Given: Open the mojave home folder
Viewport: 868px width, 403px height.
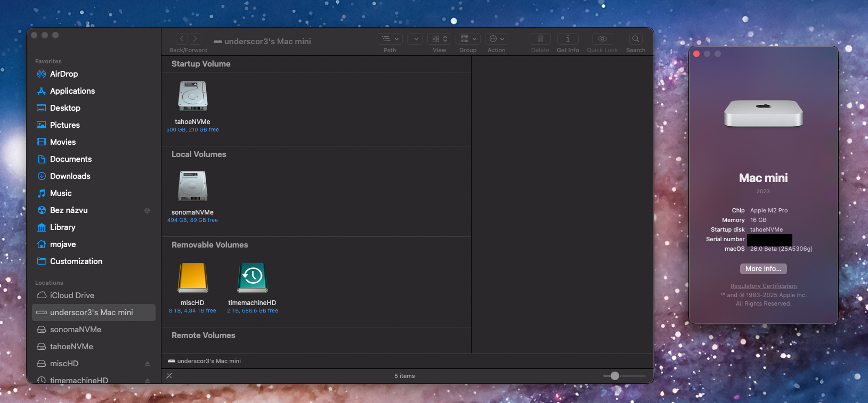Looking at the screenshot, I should (x=94, y=244).
